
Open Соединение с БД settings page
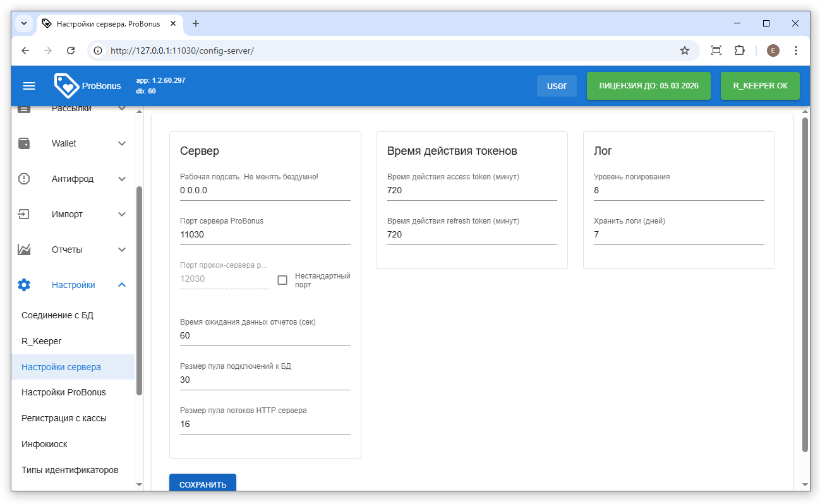click(57, 315)
